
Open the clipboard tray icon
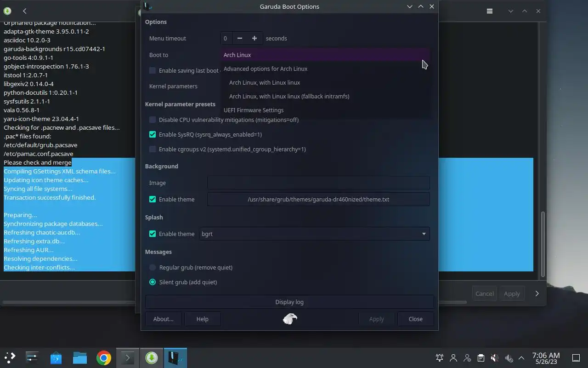(x=481, y=358)
